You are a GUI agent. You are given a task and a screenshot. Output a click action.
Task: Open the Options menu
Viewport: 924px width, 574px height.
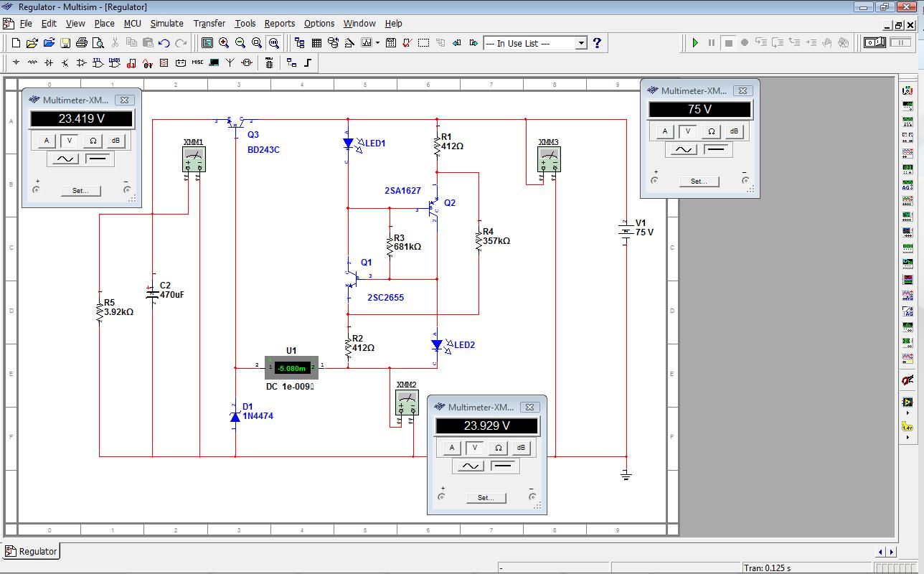(319, 23)
